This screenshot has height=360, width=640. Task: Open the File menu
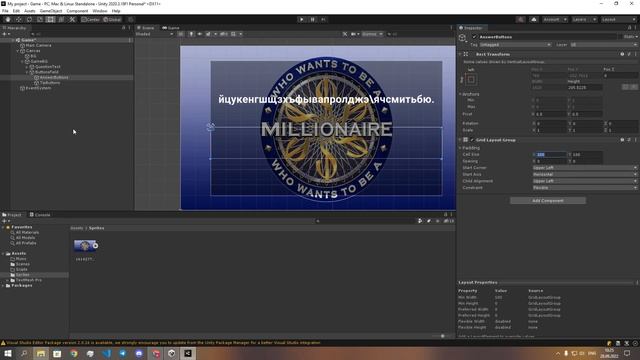pyautogui.click(x=5, y=11)
